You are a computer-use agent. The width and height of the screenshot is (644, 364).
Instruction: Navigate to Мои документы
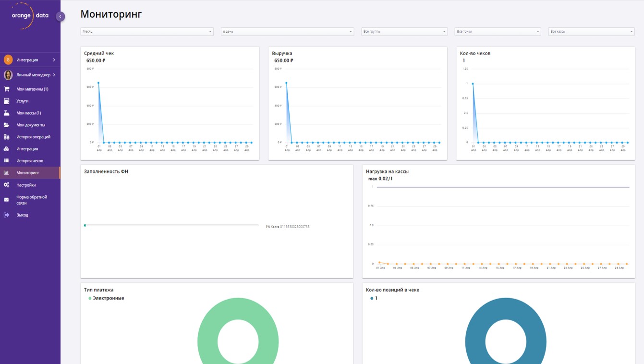[x=30, y=125]
